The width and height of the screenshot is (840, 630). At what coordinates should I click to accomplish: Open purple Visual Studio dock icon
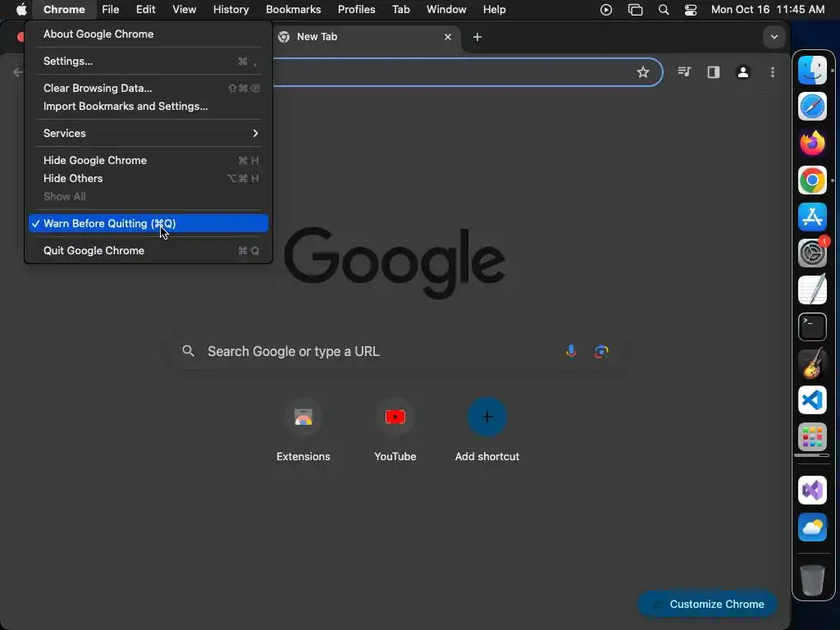pos(812,491)
